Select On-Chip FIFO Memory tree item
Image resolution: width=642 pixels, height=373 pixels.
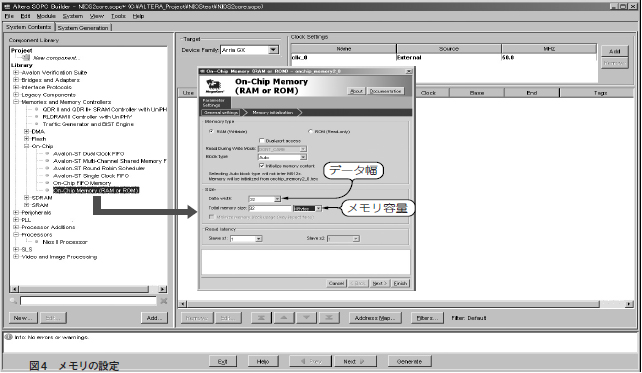[x=82, y=183]
